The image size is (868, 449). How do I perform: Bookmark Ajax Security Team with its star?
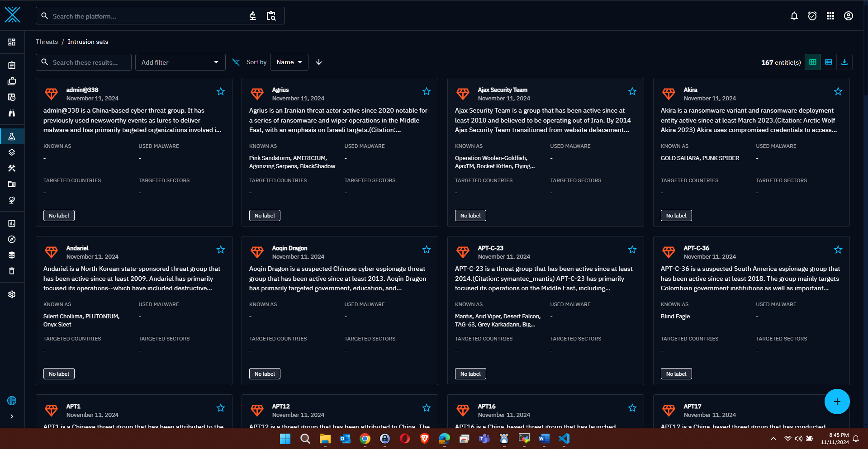click(x=632, y=91)
